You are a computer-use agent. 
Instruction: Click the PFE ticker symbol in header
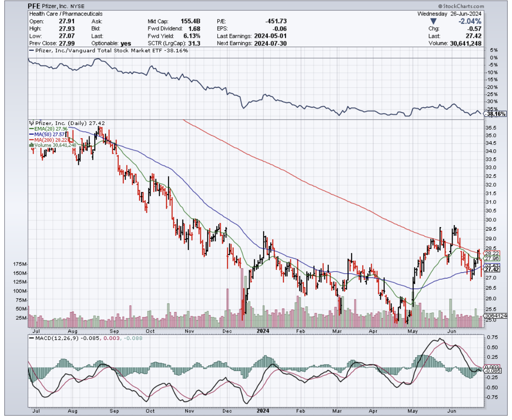point(35,6)
